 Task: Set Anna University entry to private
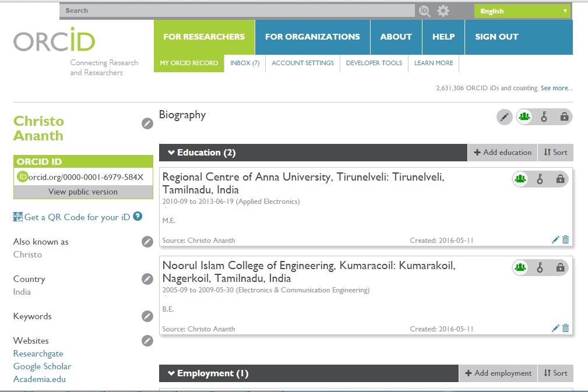pyautogui.click(x=560, y=179)
